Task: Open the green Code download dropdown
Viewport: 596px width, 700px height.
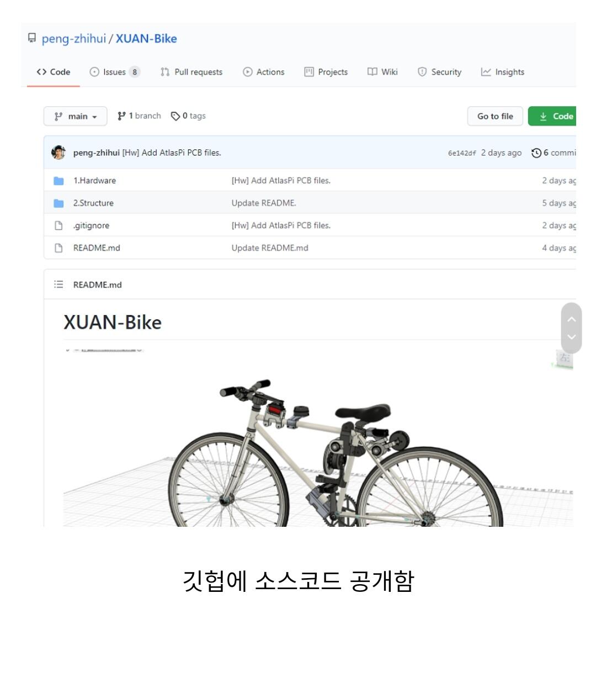Action: click(x=552, y=116)
